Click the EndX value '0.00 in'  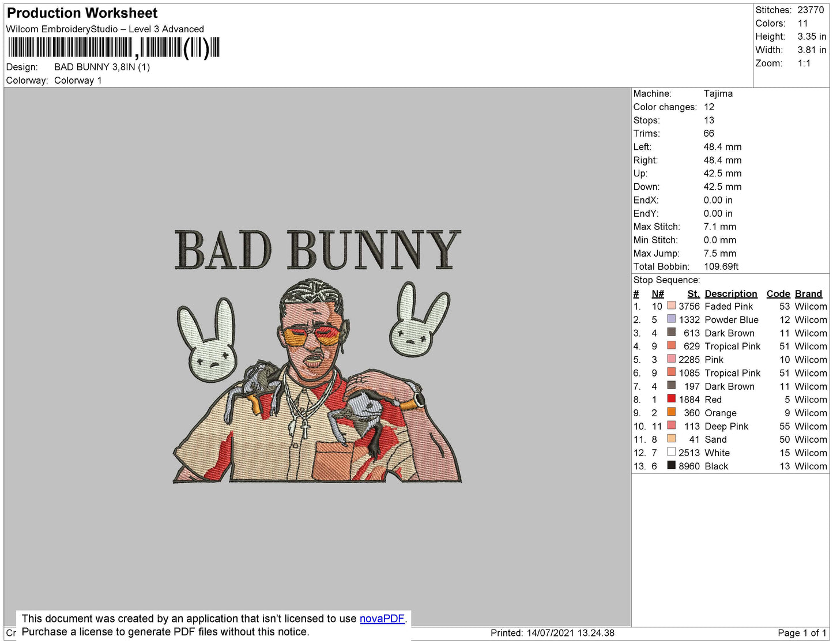pos(718,200)
